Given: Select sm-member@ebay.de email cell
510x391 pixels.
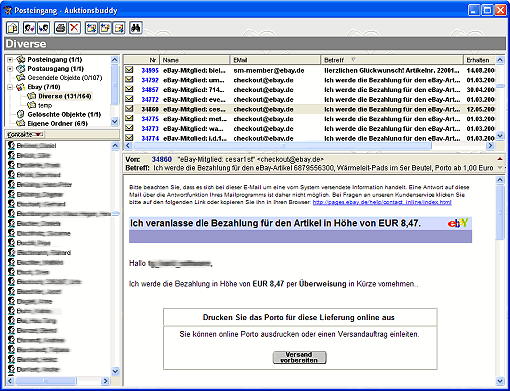Looking at the screenshot, I should pyautogui.click(x=269, y=70).
